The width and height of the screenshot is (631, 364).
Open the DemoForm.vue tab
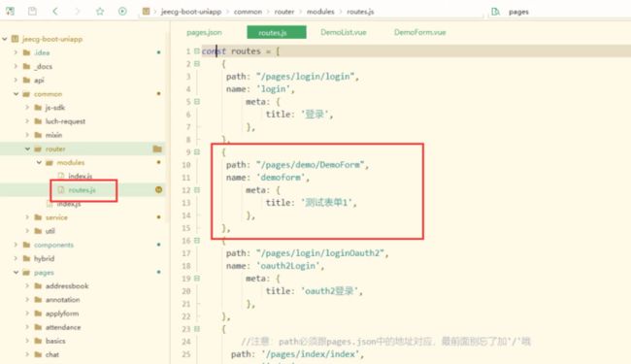419,32
